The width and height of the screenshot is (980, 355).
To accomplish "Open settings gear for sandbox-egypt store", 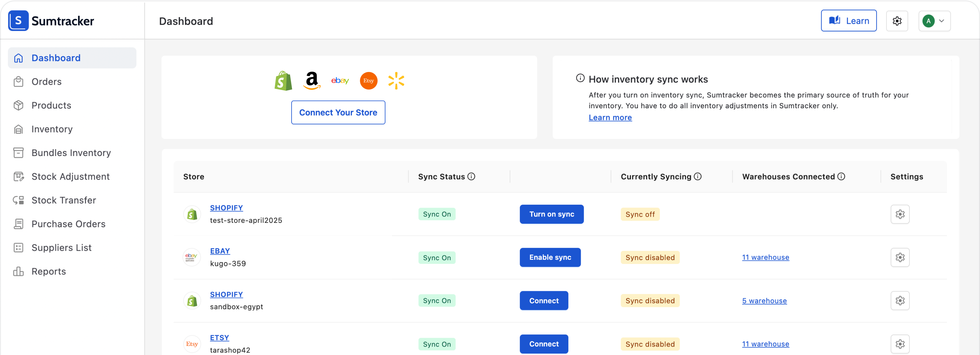I will 900,301.
